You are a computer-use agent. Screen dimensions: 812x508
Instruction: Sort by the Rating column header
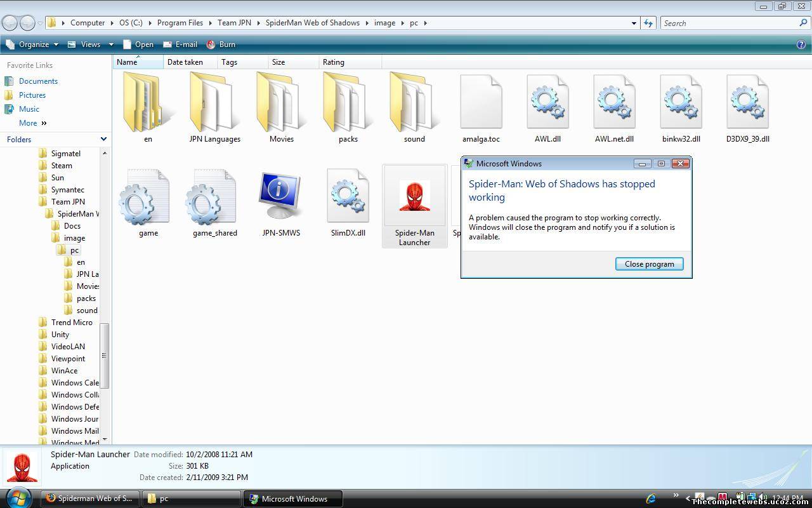pos(350,62)
